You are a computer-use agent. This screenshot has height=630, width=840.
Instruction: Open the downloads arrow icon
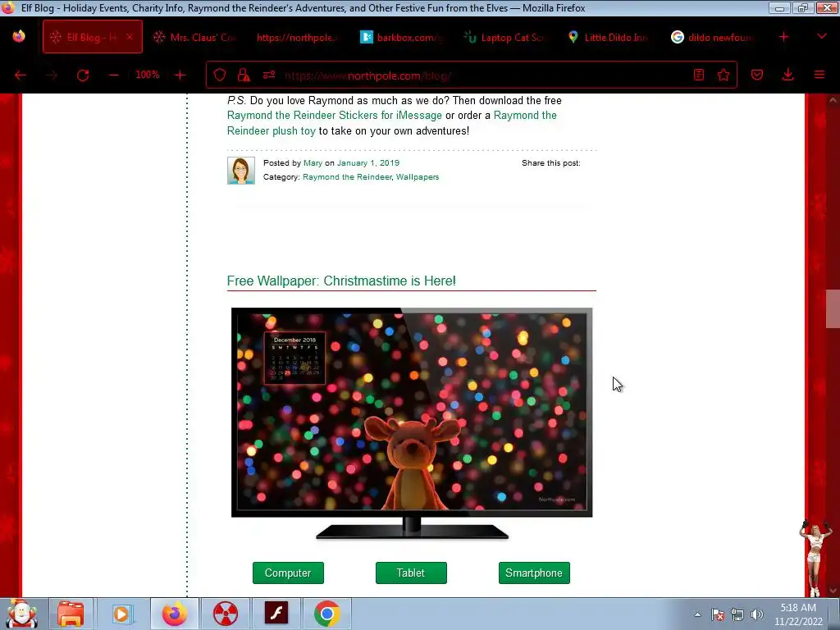click(x=788, y=75)
